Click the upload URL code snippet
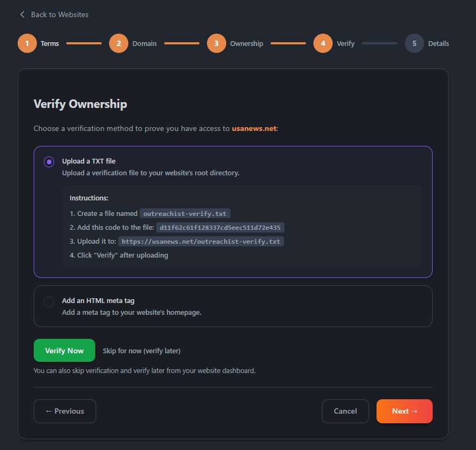Screen dimensions: 476x450 [x=200, y=241]
